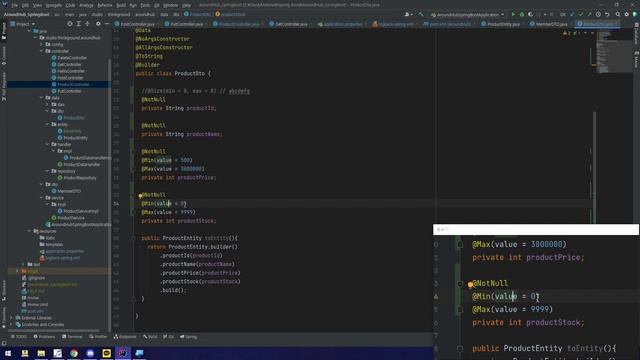Select DeleteController in project tree
The image size is (640, 360).
tap(72, 58)
